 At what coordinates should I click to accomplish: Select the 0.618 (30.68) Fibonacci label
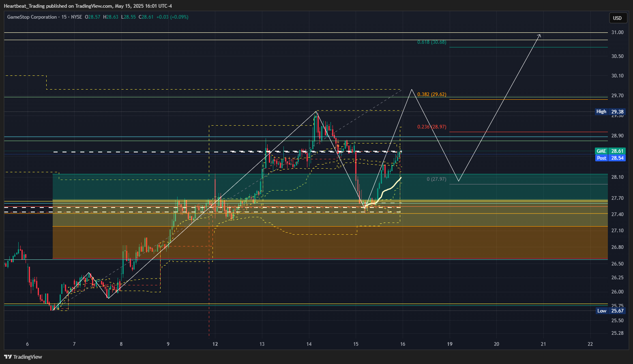(432, 42)
